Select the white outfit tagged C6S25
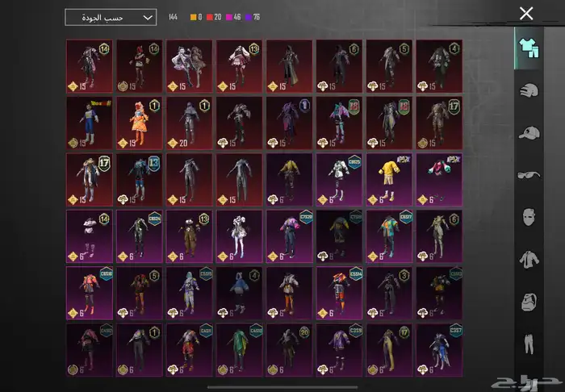The width and height of the screenshot is (565, 392). [339, 180]
